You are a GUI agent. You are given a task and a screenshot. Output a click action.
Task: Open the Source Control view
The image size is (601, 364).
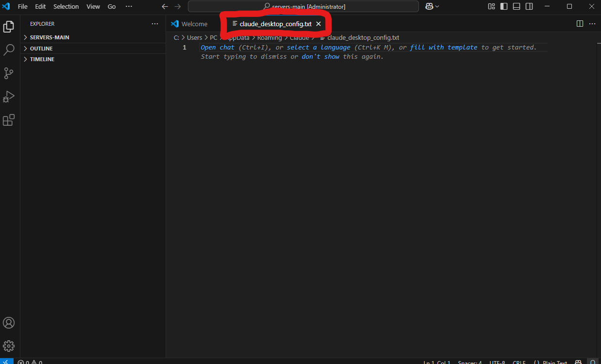(x=9, y=73)
